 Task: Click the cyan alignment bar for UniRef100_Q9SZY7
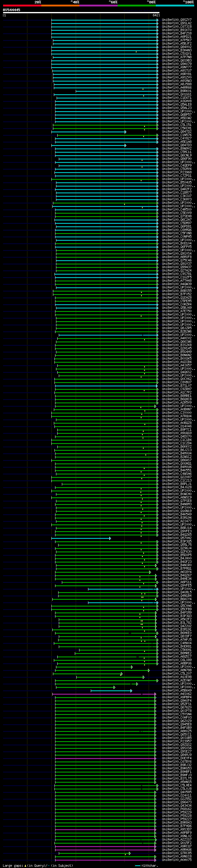tap(105, 20)
